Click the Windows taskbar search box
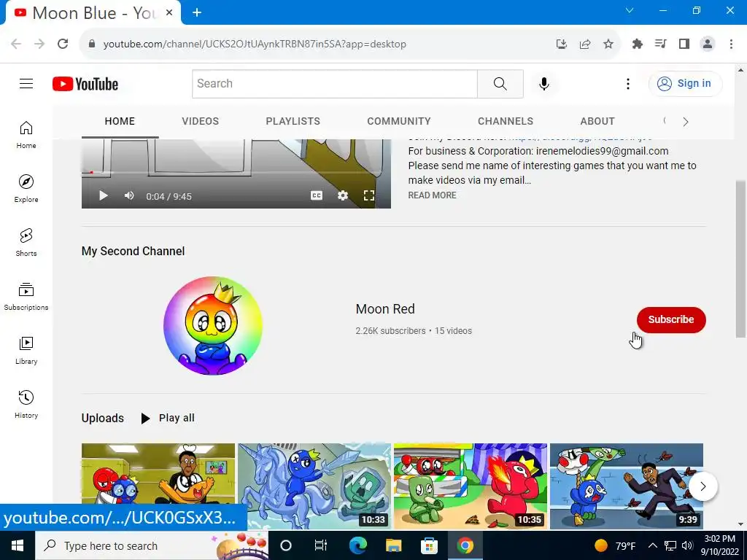The width and height of the screenshot is (747, 560). 152,545
